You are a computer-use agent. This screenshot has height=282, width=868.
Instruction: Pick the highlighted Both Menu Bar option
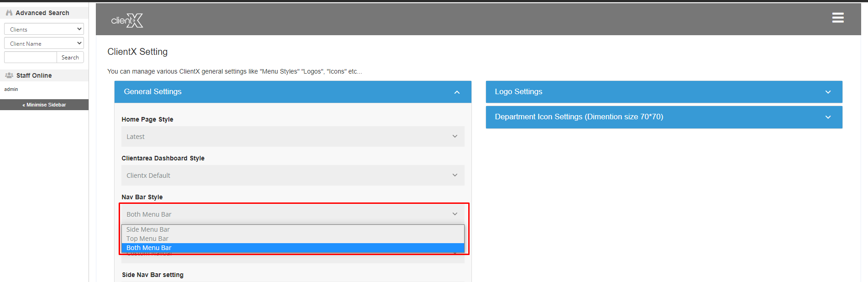coord(149,248)
